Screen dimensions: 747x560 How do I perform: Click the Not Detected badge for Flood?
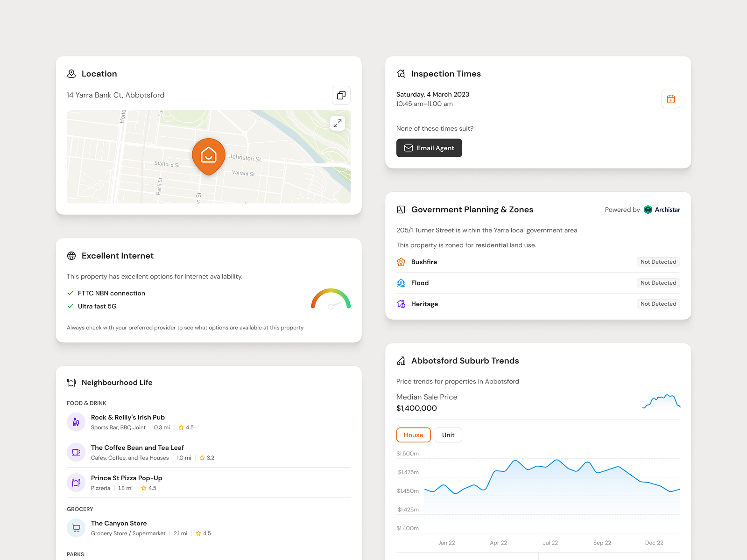[x=658, y=283]
